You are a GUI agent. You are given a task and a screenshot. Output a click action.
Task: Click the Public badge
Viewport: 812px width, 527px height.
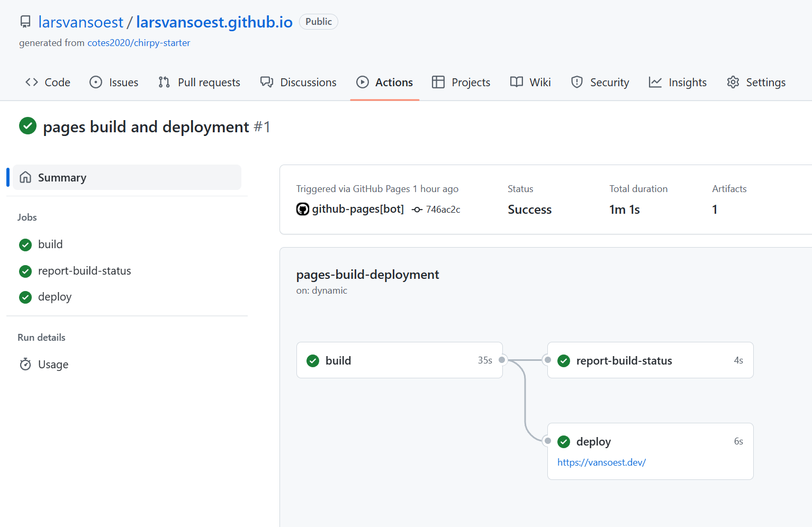point(318,22)
